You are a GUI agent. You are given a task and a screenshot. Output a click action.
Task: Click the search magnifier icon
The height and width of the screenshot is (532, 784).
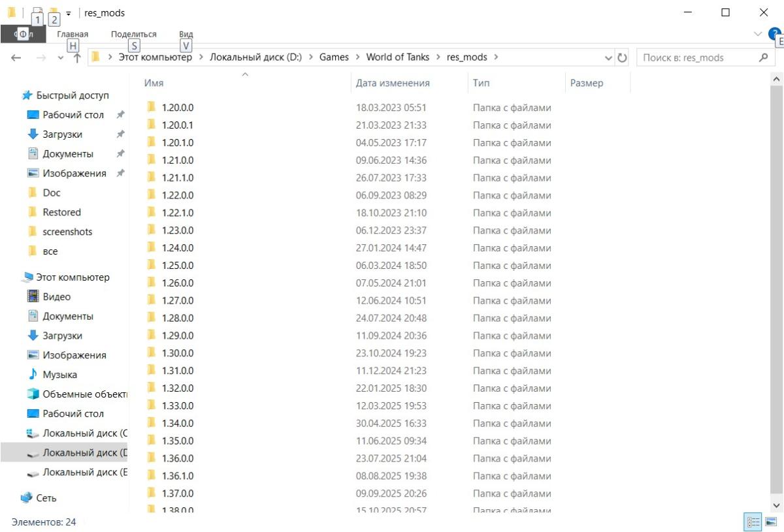click(762, 57)
